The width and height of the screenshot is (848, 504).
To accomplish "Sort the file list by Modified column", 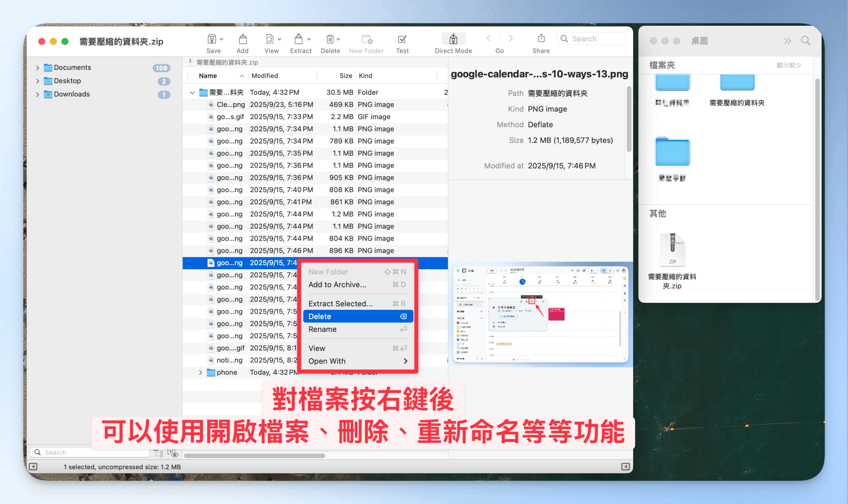I will coord(265,76).
